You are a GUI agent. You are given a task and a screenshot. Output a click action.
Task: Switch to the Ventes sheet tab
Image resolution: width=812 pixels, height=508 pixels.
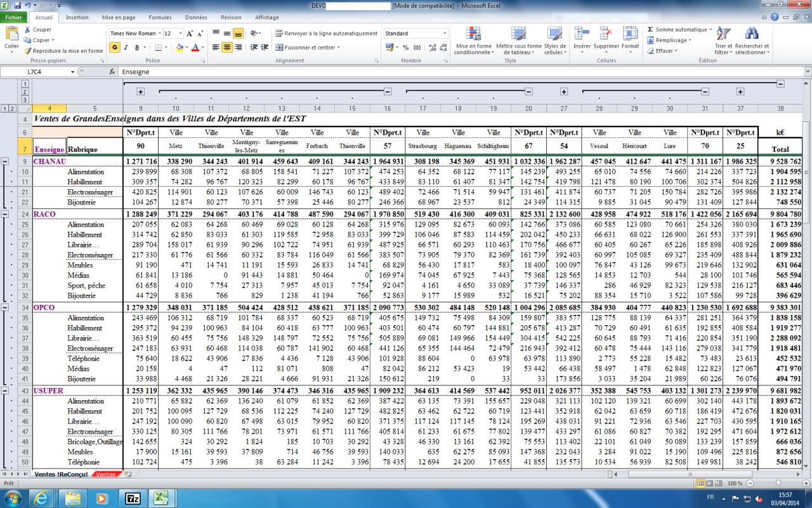(105, 474)
